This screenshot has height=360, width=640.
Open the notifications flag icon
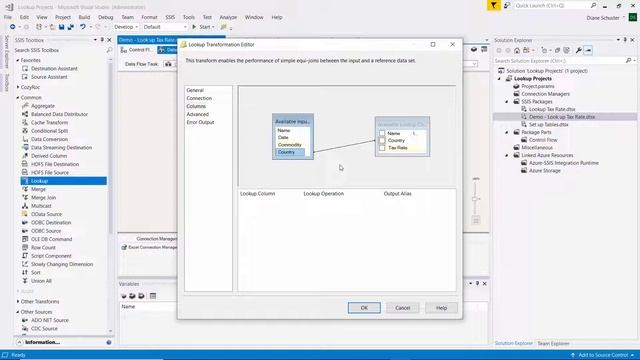tap(493, 5)
